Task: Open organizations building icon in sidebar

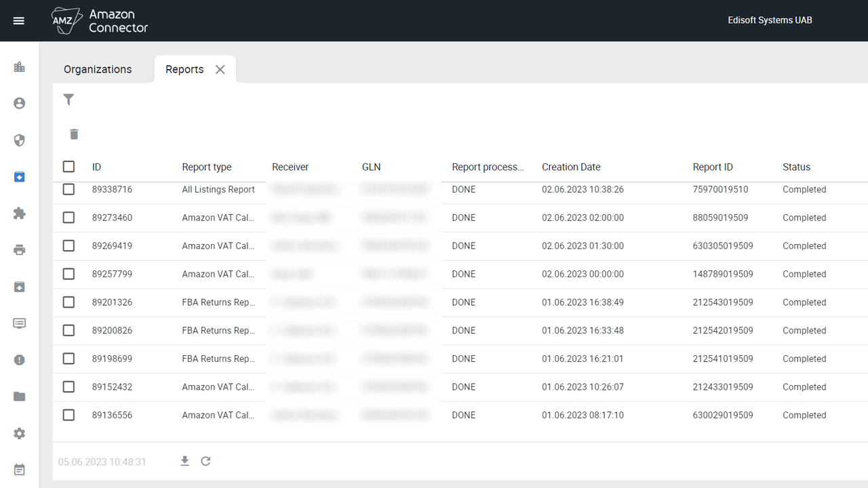Action: click(x=19, y=66)
